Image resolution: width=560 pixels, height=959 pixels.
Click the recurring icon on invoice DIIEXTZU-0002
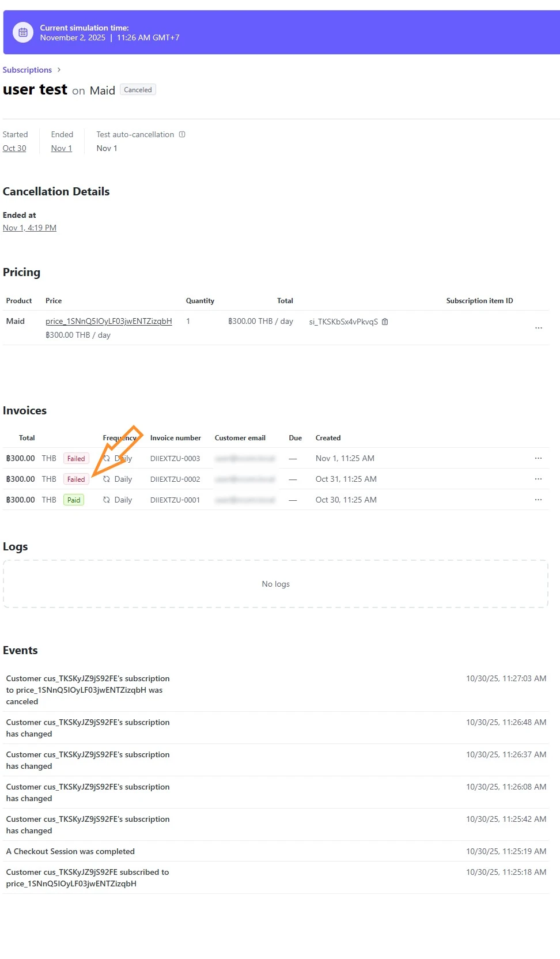click(107, 479)
